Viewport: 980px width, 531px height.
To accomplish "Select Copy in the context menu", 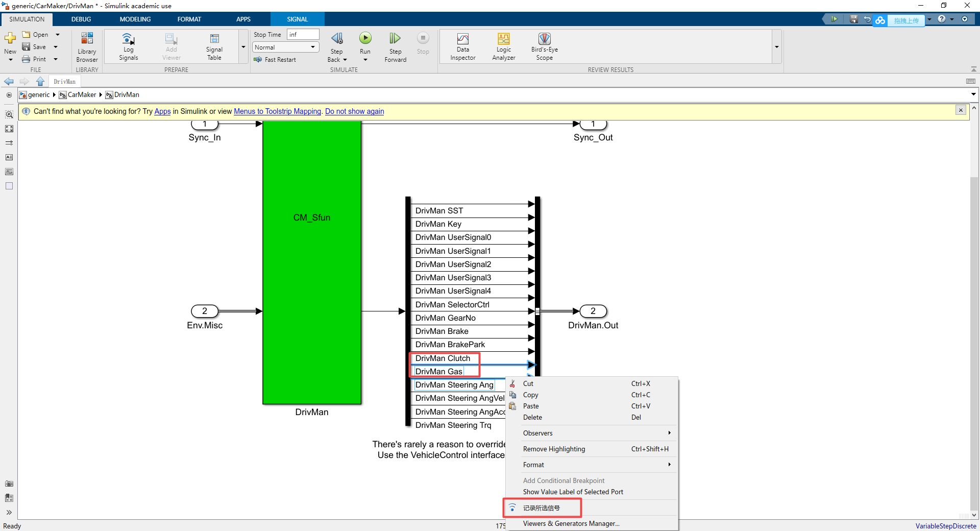I will [x=532, y=395].
